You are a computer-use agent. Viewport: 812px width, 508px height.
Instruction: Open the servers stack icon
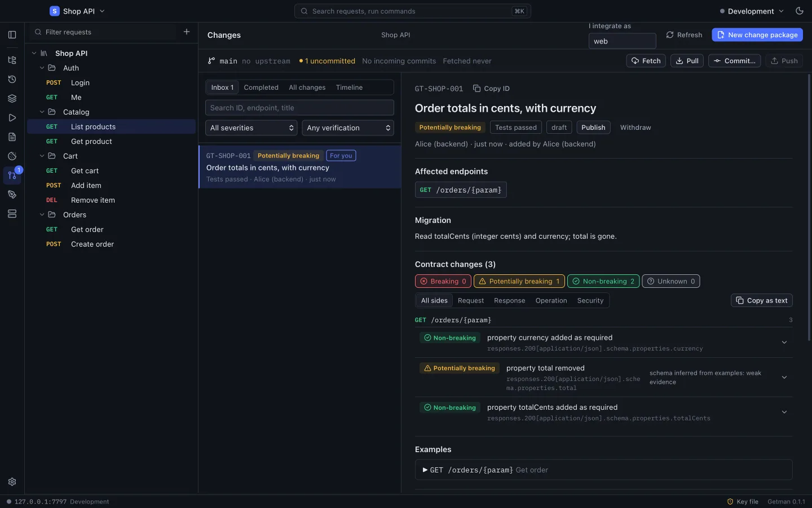(x=12, y=213)
